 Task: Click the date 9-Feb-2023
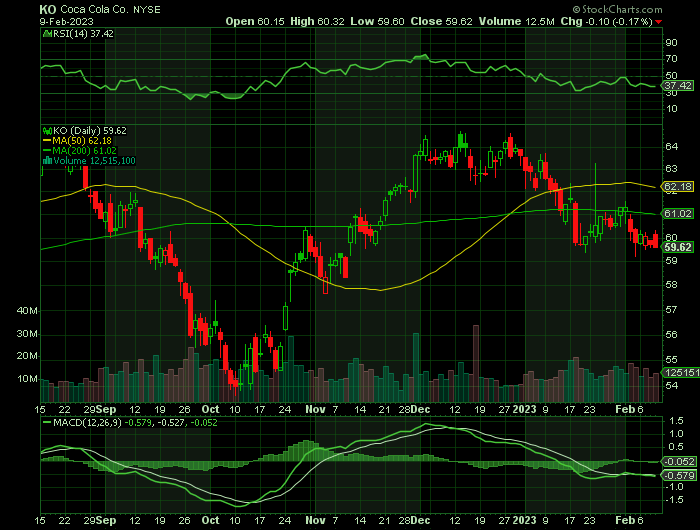click(67, 21)
